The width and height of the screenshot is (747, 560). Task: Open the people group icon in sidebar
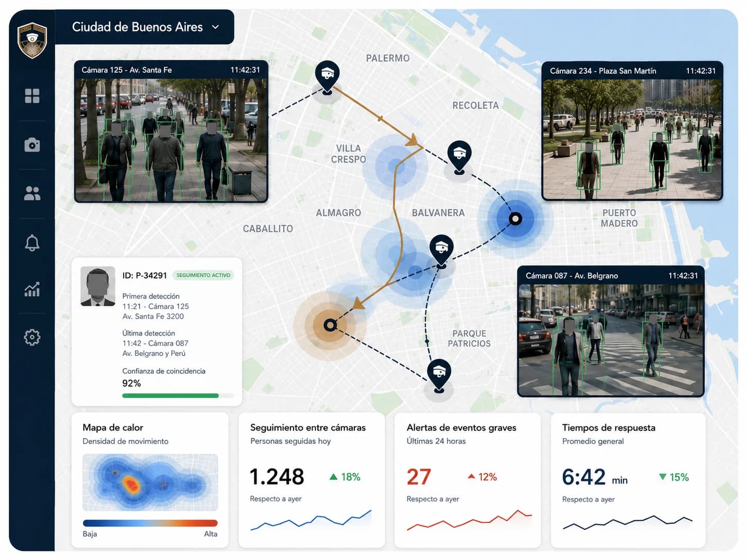[32, 193]
